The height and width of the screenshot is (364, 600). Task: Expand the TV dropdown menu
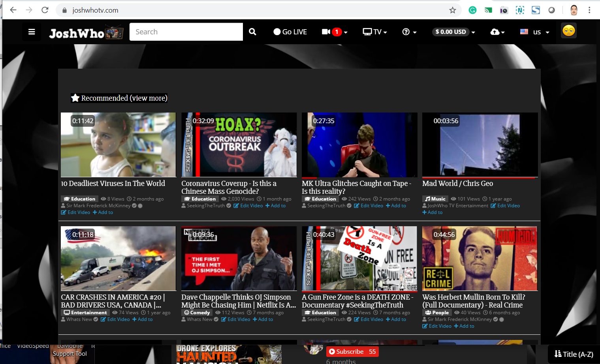[x=375, y=32]
